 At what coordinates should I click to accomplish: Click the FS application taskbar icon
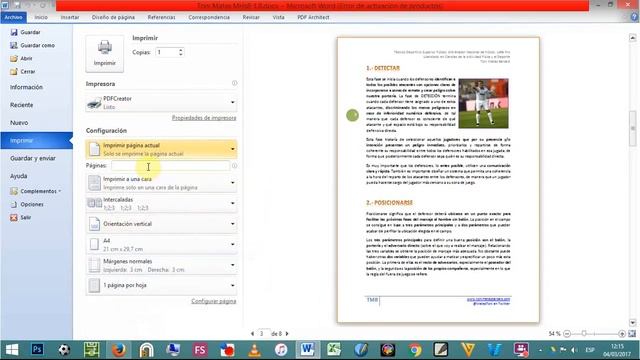pyautogui.click(x=200, y=350)
